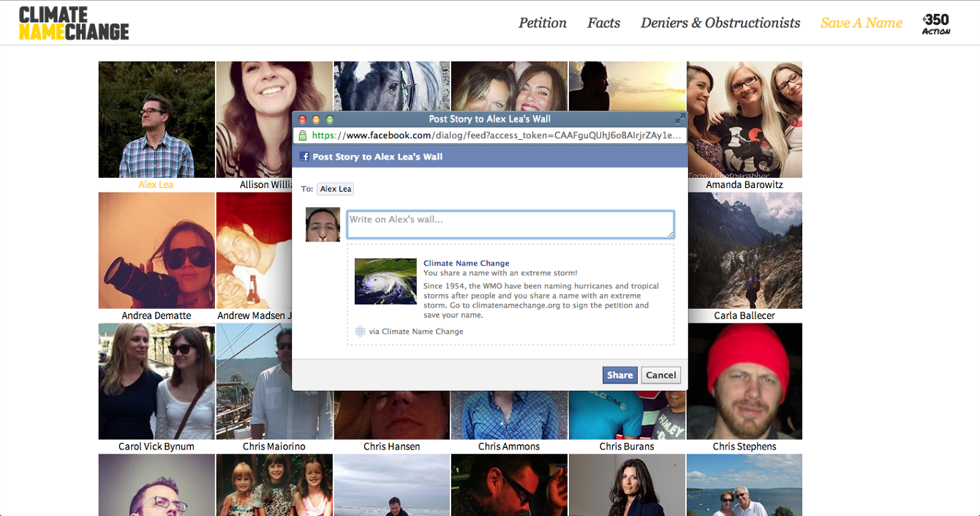Image resolution: width=980 pixels, height=516 pixels.
Task: Click the Chris Burans name label
Action: click(x=627, y=446)
